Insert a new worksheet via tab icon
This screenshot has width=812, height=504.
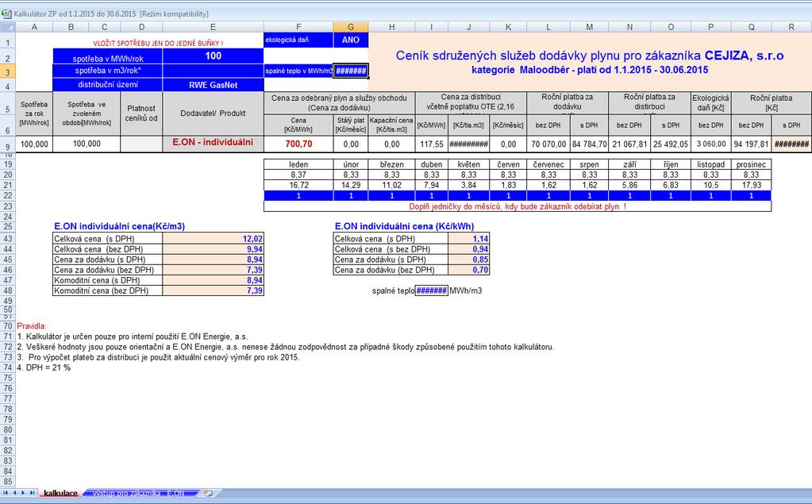[x=208, y=493]
